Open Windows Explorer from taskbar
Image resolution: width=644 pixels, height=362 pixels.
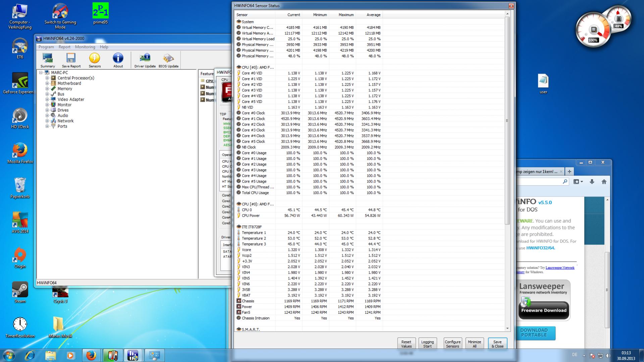(x=50, y=355)
